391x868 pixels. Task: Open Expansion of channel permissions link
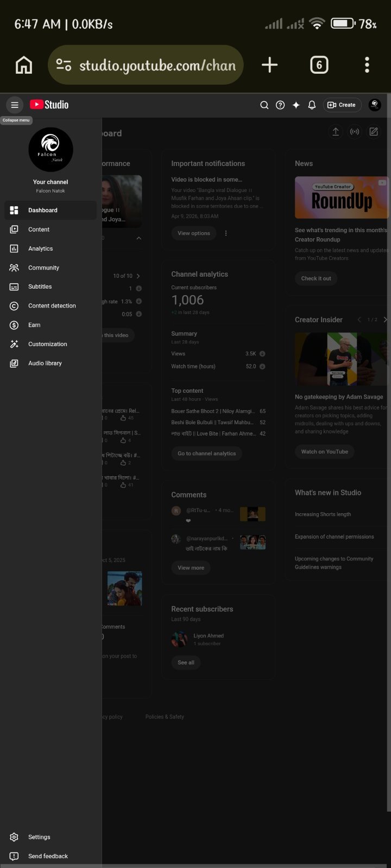[x=335, y=537]
